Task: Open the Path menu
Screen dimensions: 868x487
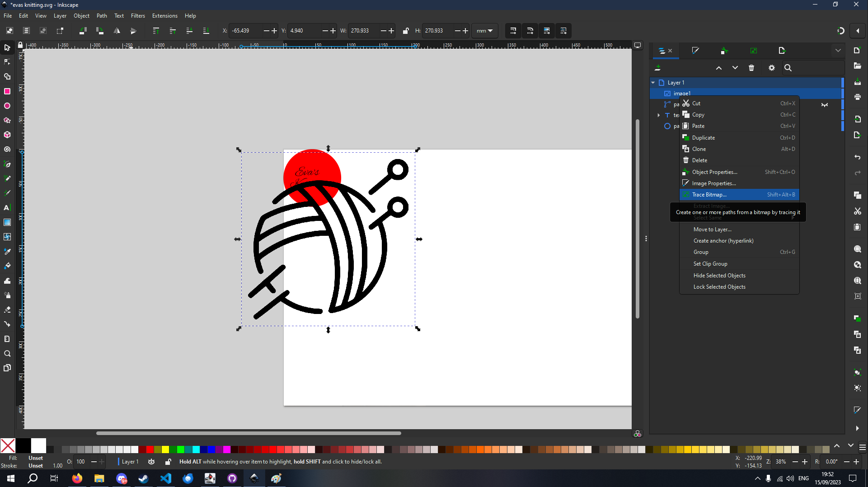Action: pos(102,16)
